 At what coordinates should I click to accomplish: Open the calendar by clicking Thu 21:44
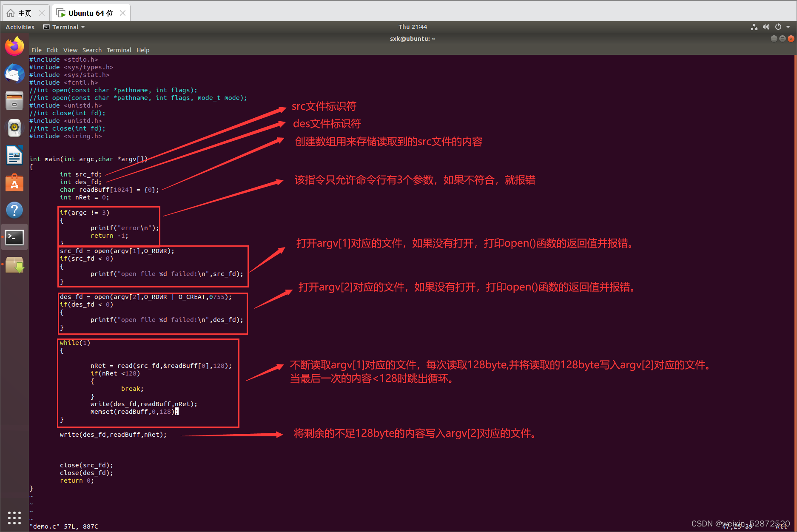click(413, 26)
